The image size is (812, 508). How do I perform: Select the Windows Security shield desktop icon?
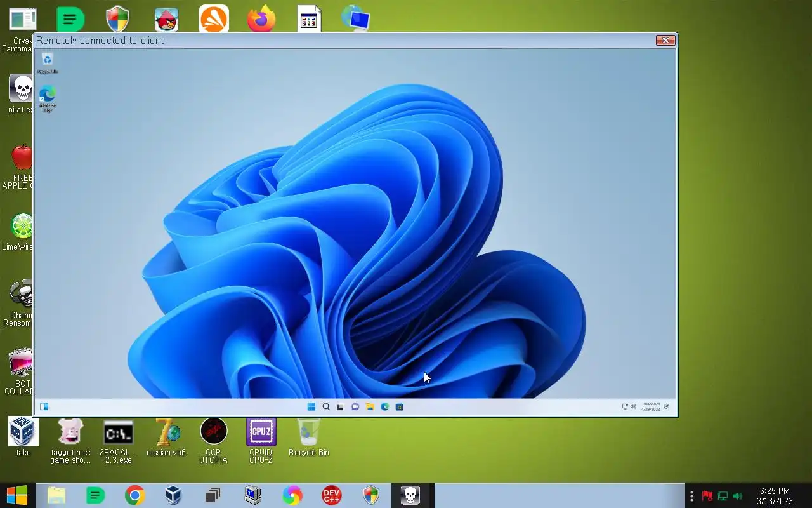(x=118, y=19)
